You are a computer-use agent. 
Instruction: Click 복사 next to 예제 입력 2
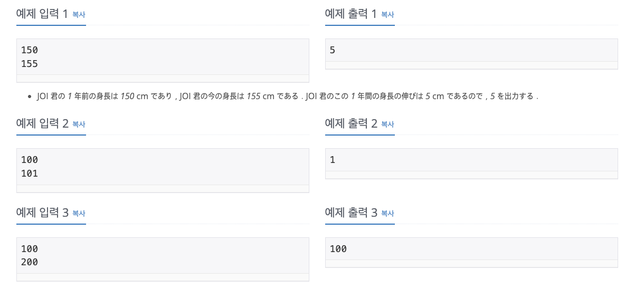coord(79,124)
